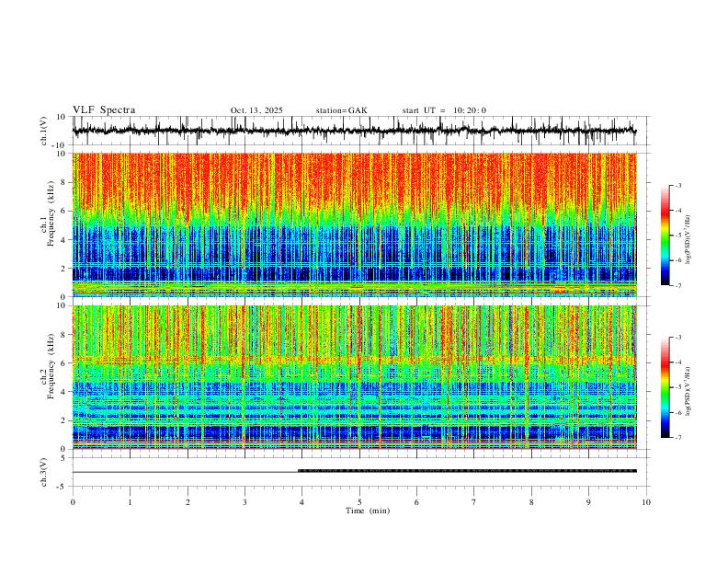
Task: Click the "Time (min)" axis title
Action: 368,511
